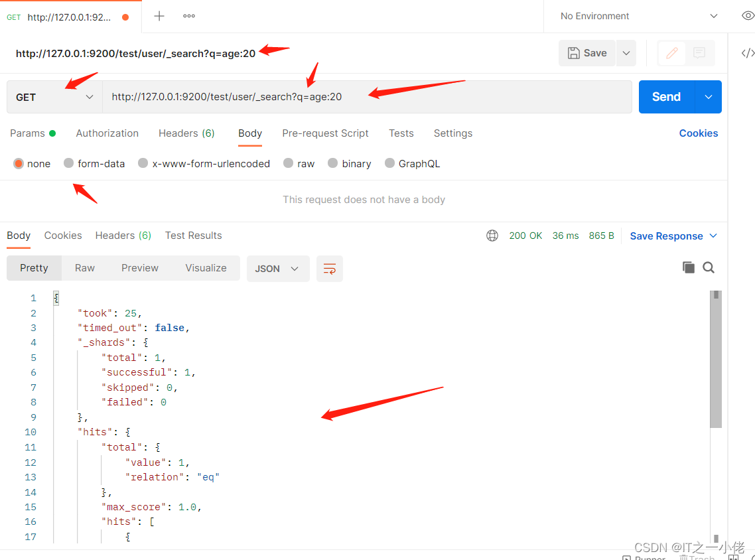Expand the Save button dropdown arrow

coord(626,53)
